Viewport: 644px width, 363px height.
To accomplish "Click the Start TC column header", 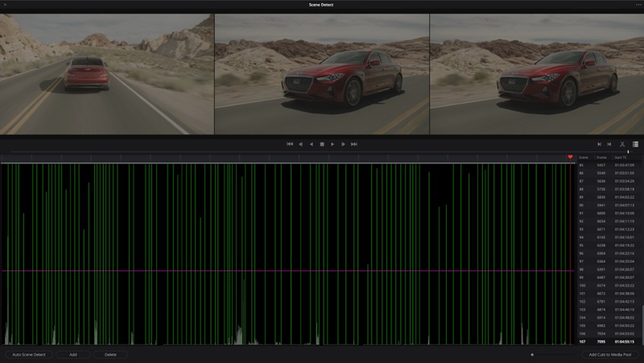I will pyautogui.click(x=620, y=157).
